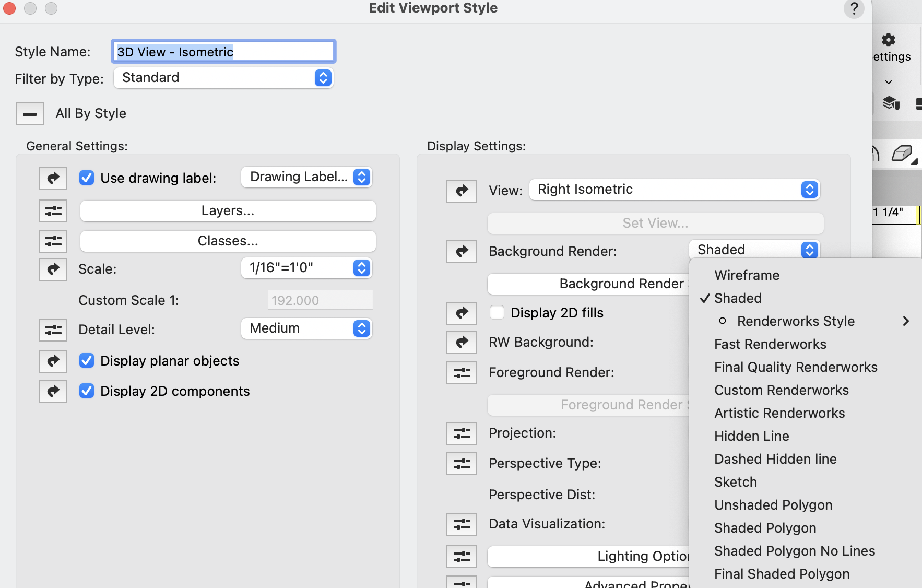Image resolution: width=922 pixels, height=588 pixels.
Task: Select Wireframe from the render menu
Action: (x=746, y=275)
